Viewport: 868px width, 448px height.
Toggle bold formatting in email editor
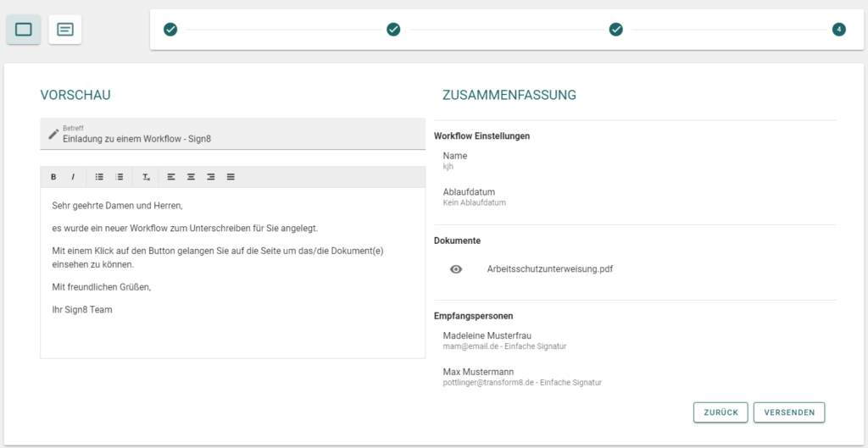[53, 177]
